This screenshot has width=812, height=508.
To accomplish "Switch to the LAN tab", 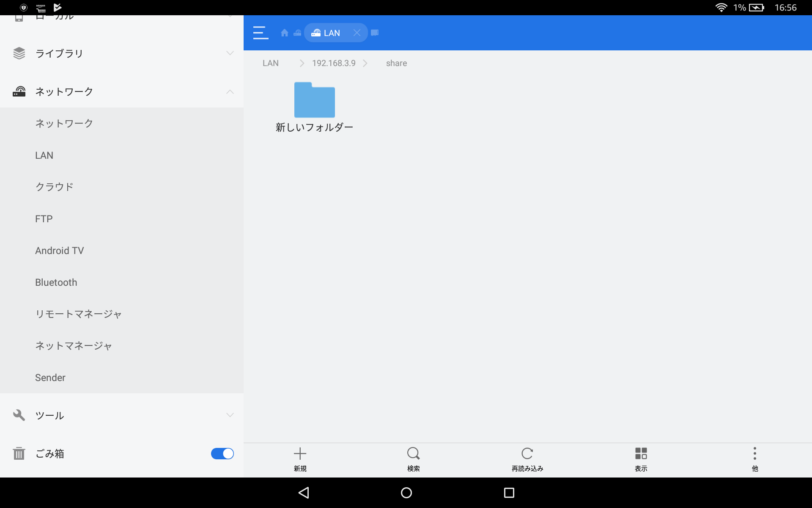I will pos(332,33).
